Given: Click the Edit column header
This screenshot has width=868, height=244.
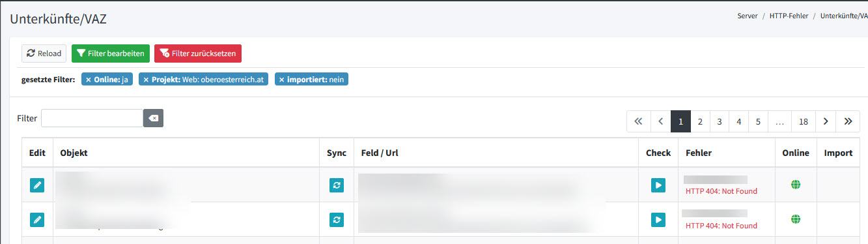Looking at the screenshot, I should click(37, 153).
